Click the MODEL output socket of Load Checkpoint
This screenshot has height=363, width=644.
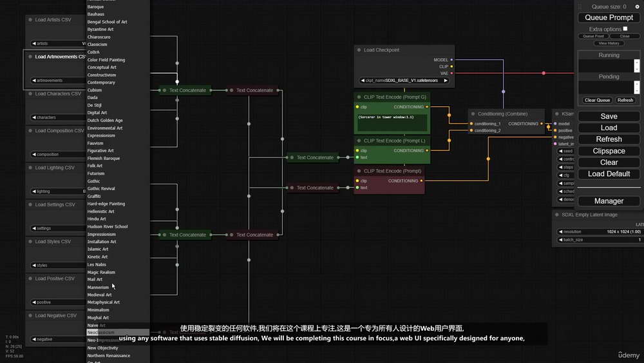click(x=451, y=60)
